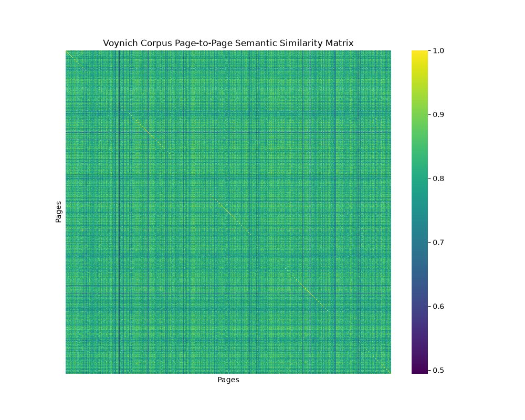Image resolution: width=525 pixels, height=420 pixels.
Task: Click the colorbar tick label '0.8'
Action: [x=438, y=178]
